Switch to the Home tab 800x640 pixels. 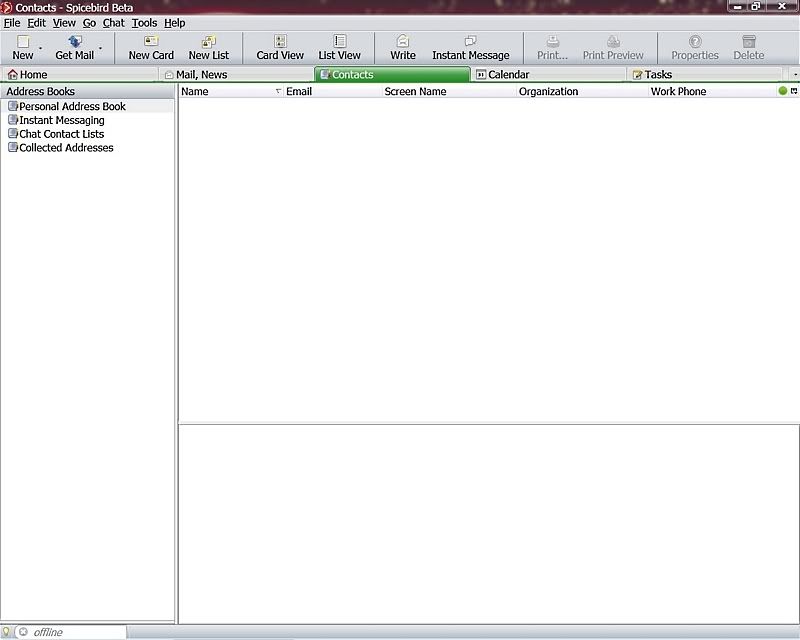pos(80,75)
